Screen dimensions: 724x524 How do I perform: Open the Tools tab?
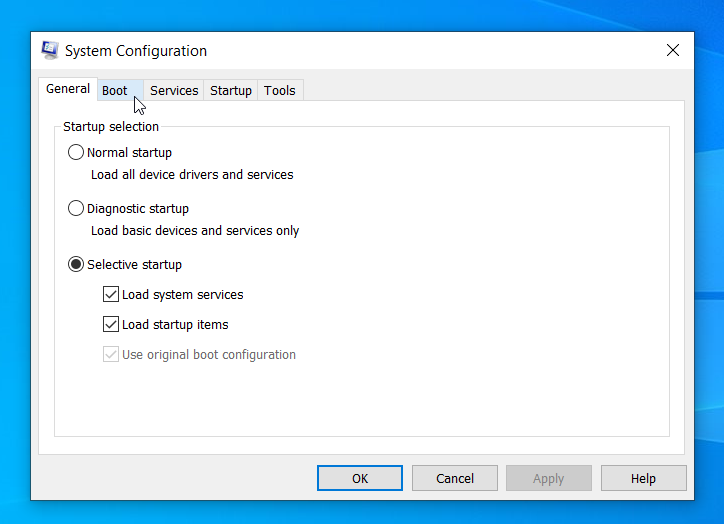[x=280, y=90]
